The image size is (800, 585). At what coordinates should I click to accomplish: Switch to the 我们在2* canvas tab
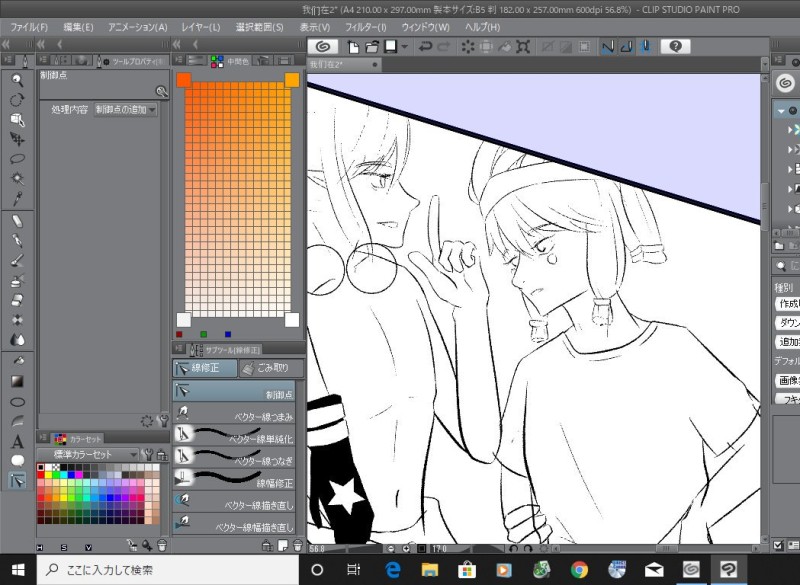coord(344,65)
